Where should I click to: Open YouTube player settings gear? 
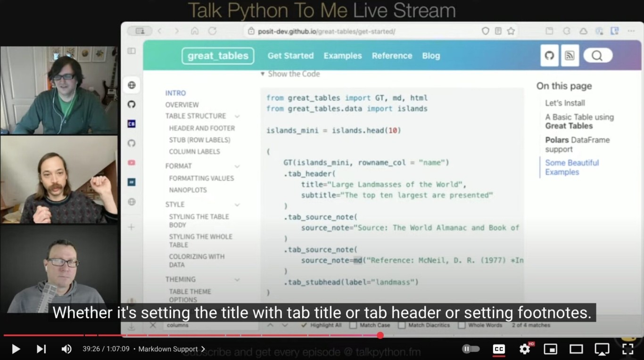tap(525, 349)
